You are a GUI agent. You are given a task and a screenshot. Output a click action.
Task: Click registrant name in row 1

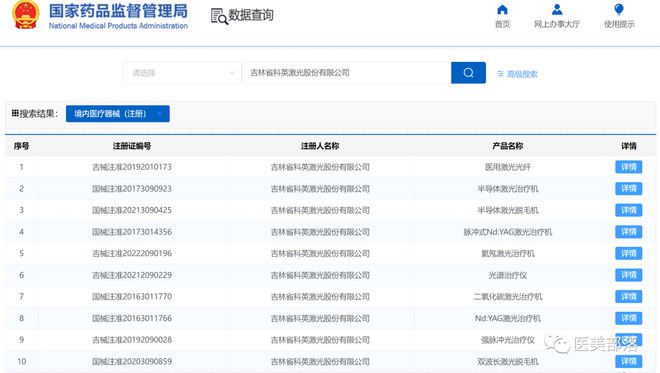pos(320,167)
